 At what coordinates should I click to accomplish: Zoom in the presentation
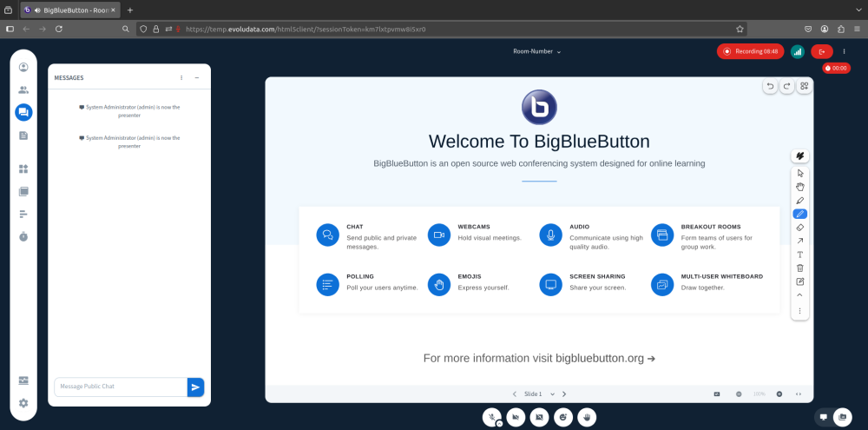tap(779, 394)
